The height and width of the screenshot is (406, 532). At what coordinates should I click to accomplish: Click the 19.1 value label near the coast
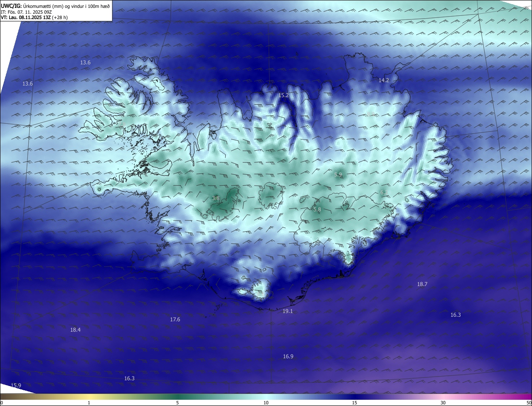(288, 311)
